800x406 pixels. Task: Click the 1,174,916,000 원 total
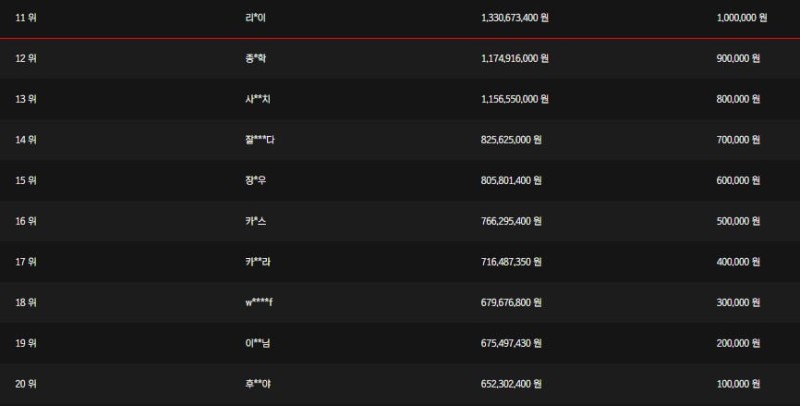[x=514, y=58]
